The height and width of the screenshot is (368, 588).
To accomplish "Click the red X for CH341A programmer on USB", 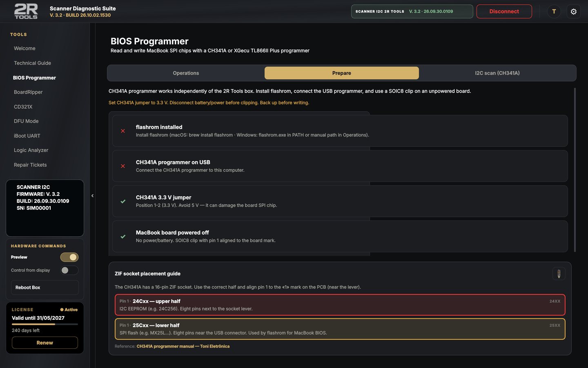I will [x=123, y=166].
